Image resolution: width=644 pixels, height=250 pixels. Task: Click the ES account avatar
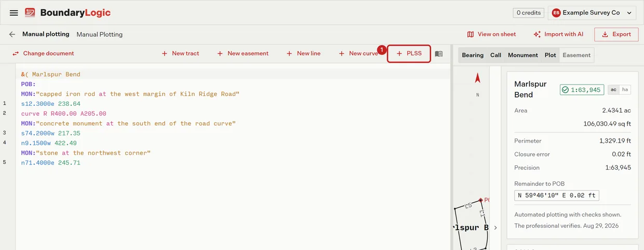pyautogui.click(x=556, y=12)
